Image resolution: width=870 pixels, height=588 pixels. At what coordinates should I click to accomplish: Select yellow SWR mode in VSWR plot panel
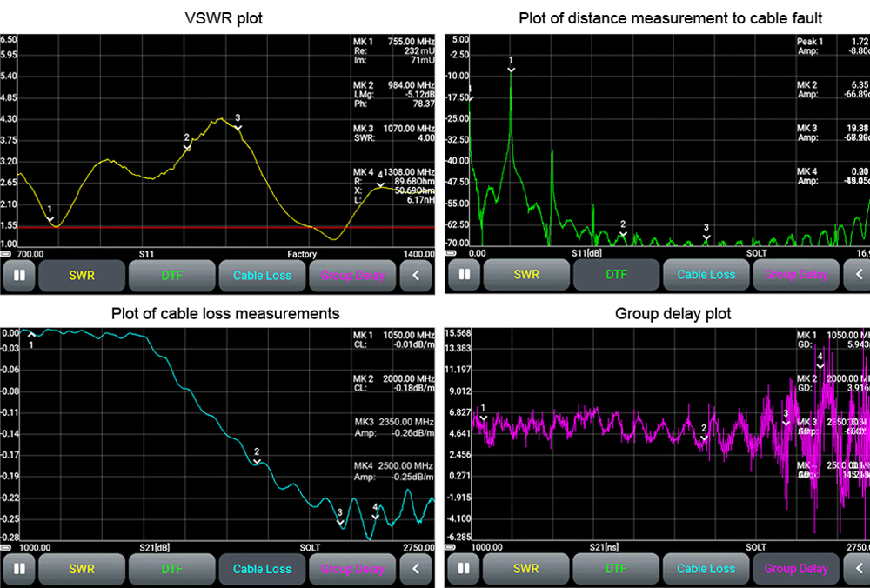click(82, 276)
